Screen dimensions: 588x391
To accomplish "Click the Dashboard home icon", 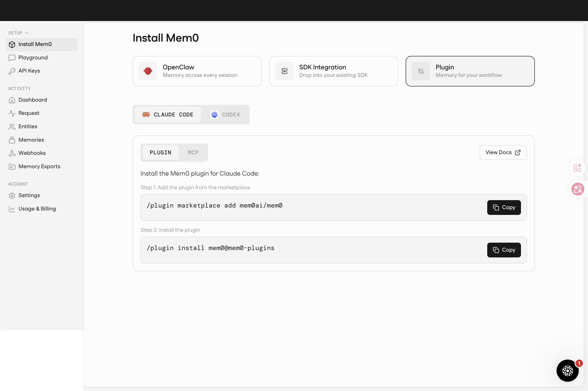I will click(x=12, y=100).
